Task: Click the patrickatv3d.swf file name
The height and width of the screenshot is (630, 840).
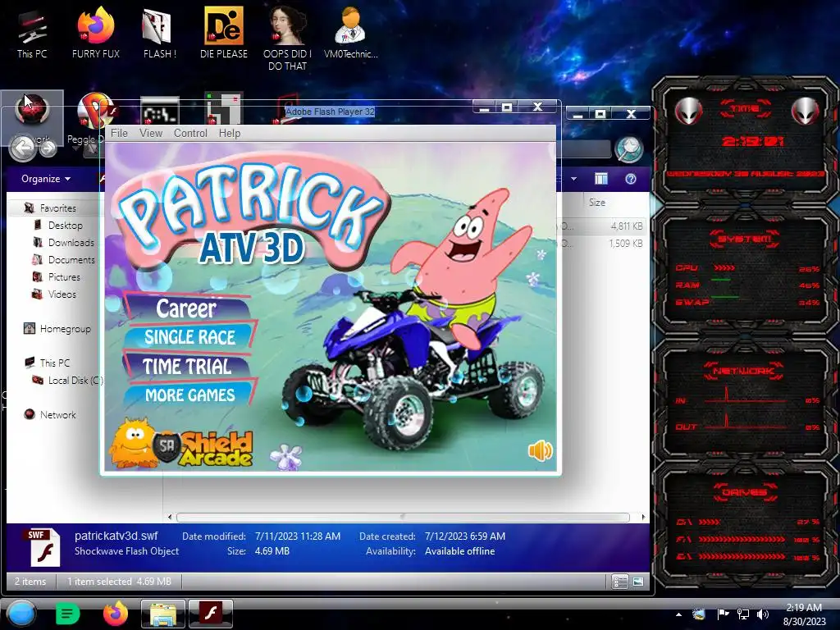Action: pos(116,536)
